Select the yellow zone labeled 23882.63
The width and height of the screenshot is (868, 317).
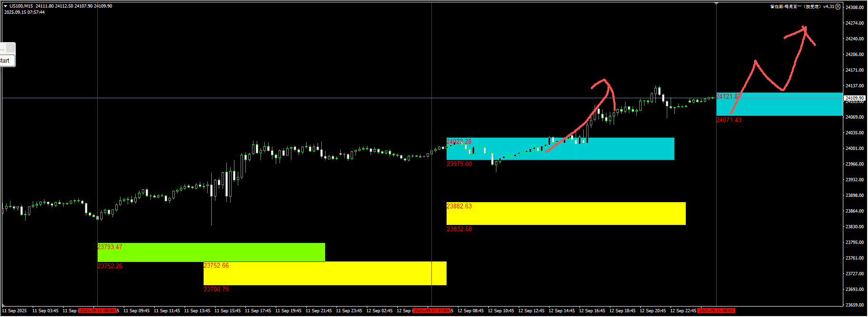click(x=566, y=214)
